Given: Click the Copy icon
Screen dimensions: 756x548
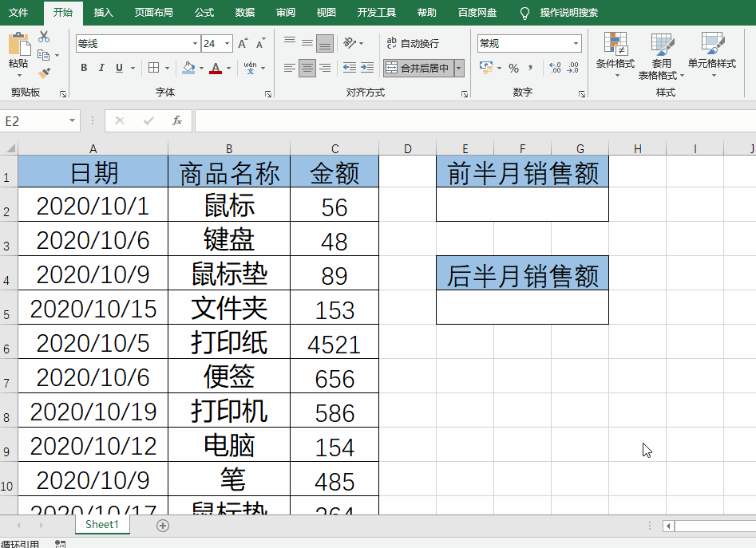Looking at the screenshot, I should point(43,55).
